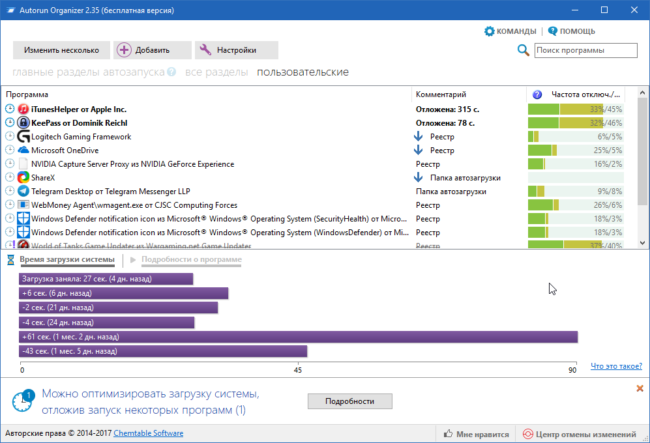Screen dimensions: 650x443
Task: Click the iTunesHelper frequency bar 33%/45%
Action: click(575, 109)
